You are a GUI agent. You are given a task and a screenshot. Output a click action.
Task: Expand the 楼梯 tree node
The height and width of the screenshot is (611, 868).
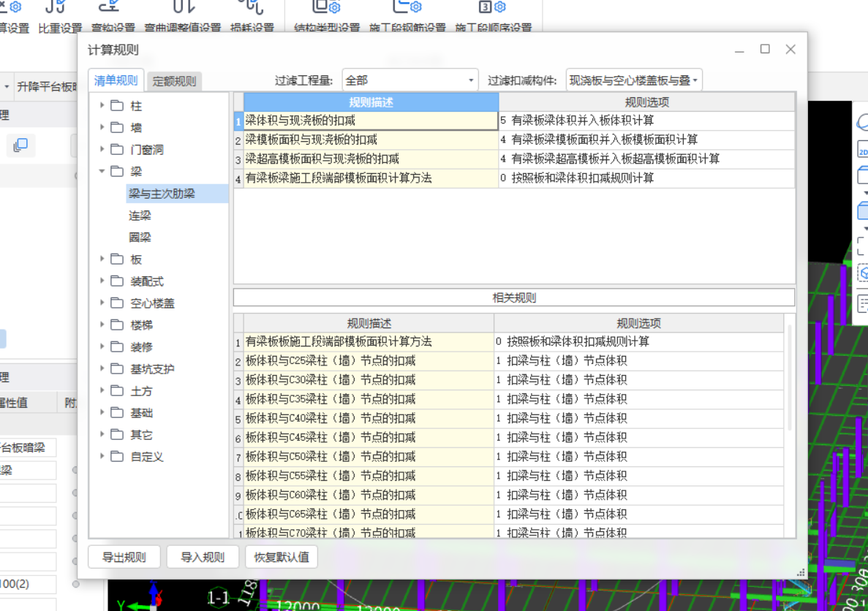point(102,325)
